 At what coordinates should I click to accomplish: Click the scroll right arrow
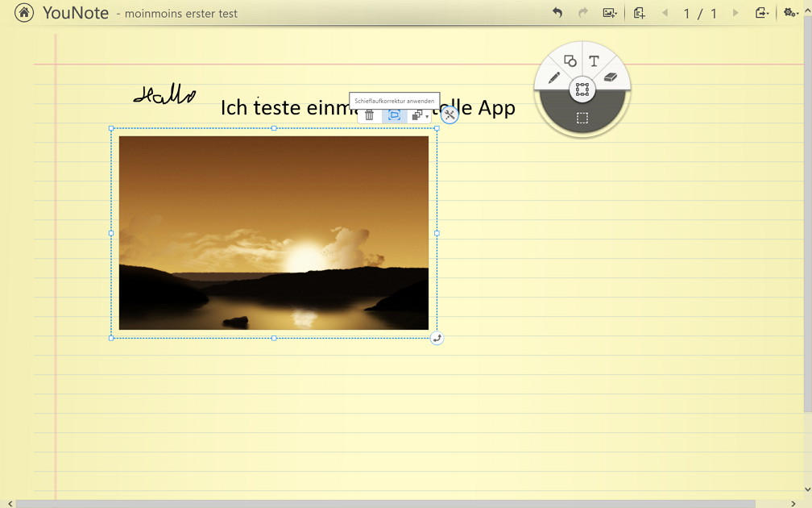coord(793,504)
